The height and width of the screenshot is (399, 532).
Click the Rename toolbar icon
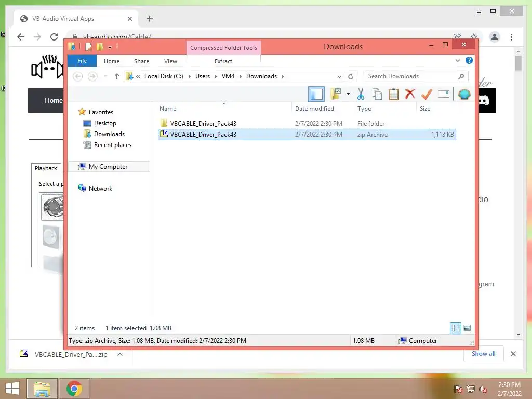click(x=444, y=94)
